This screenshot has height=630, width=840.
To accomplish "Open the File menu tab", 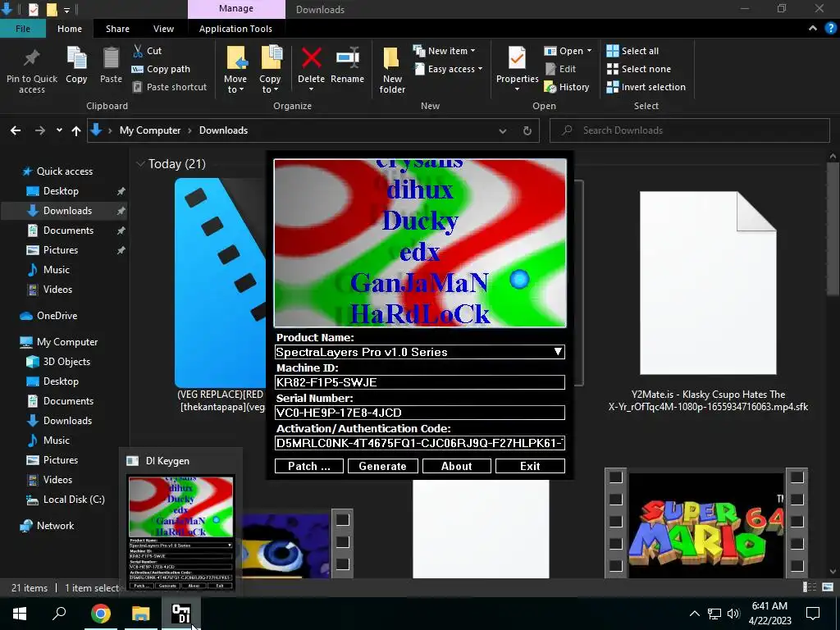I will click(22, 29).
